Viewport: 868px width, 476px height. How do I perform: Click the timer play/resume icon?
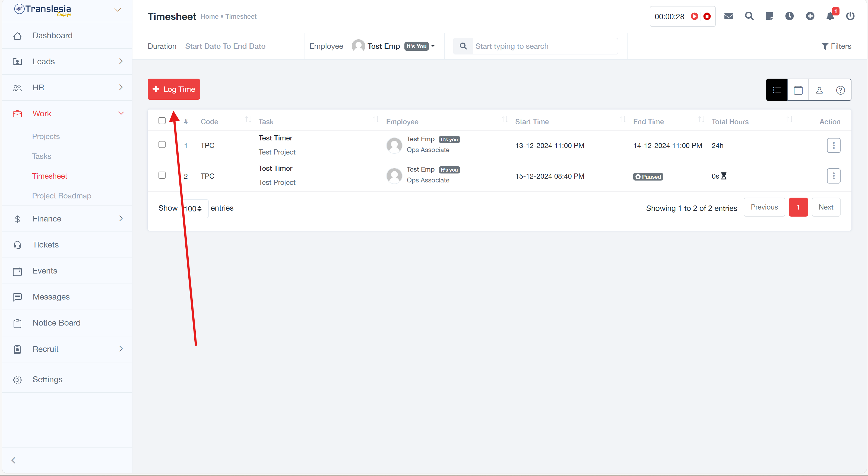[x=694, y=16]
